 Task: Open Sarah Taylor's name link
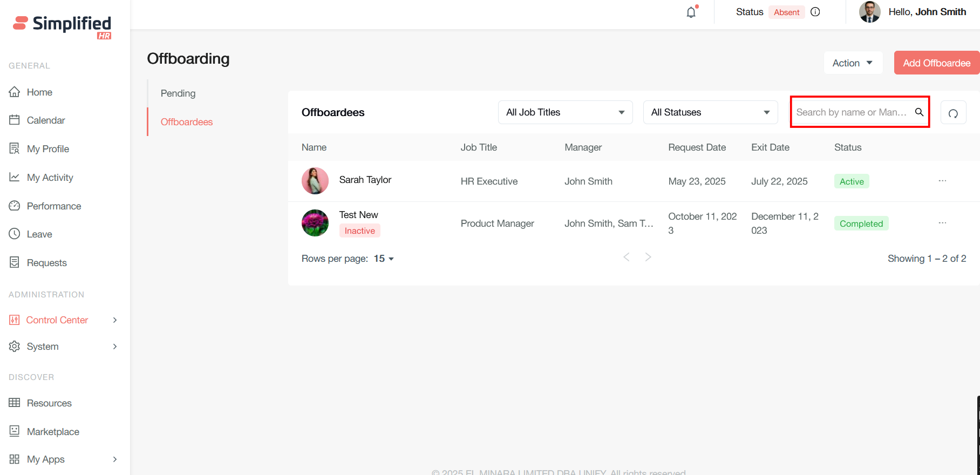pos(365,180)
